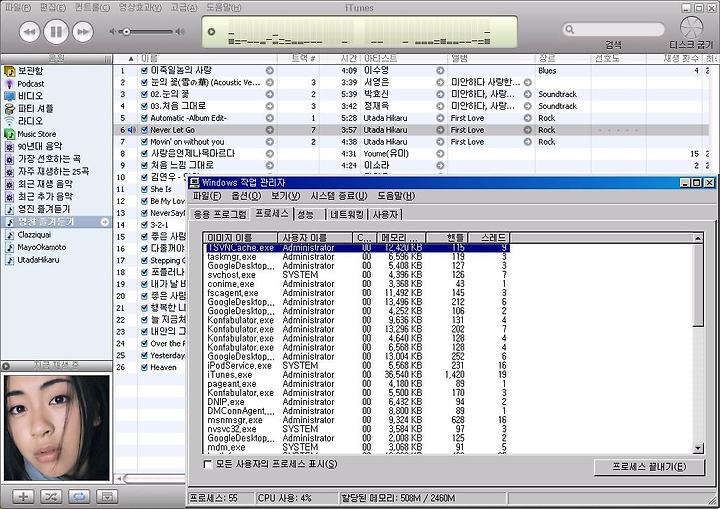Click arrow next to 이죽일놈의 사랑 name

(270, 70)
